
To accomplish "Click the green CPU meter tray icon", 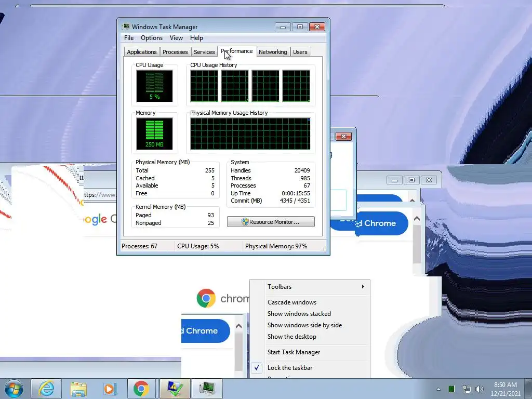I will [x=451, y=389].
